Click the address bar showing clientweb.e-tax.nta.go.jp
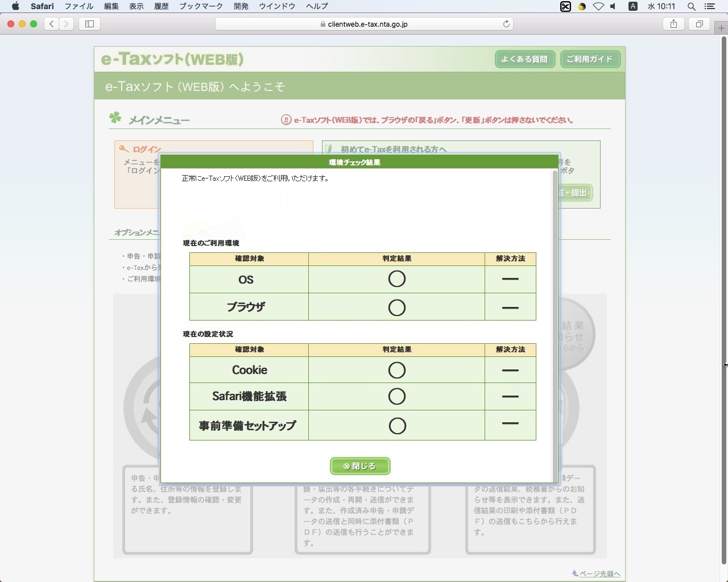The width and height of the screenshot is (728, 582). [364, 24]
